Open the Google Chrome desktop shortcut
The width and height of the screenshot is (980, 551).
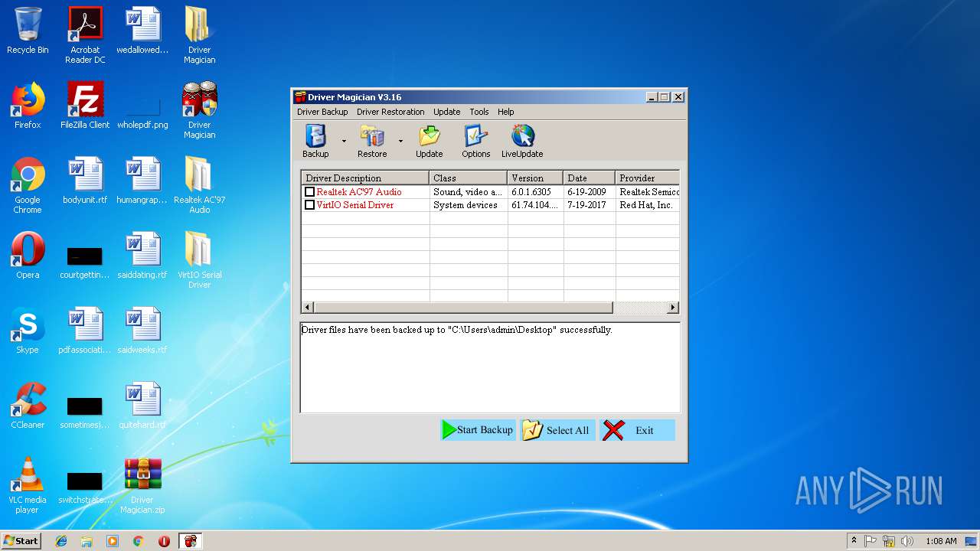(28, 184)
